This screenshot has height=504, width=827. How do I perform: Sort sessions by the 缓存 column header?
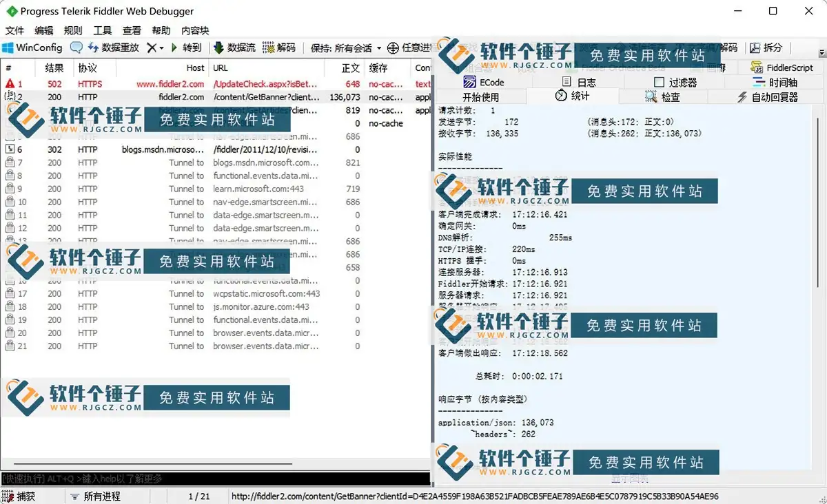click(389, 67)
